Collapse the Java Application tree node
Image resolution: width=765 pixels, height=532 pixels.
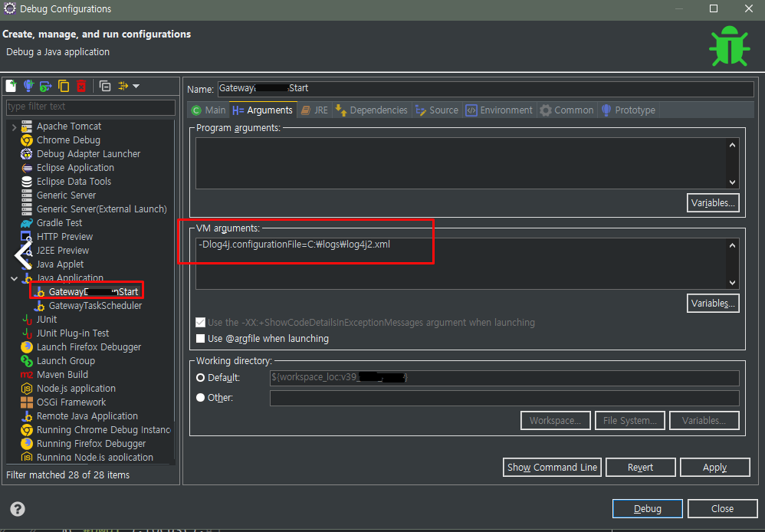pyautogui.click(x=14, y=278)
